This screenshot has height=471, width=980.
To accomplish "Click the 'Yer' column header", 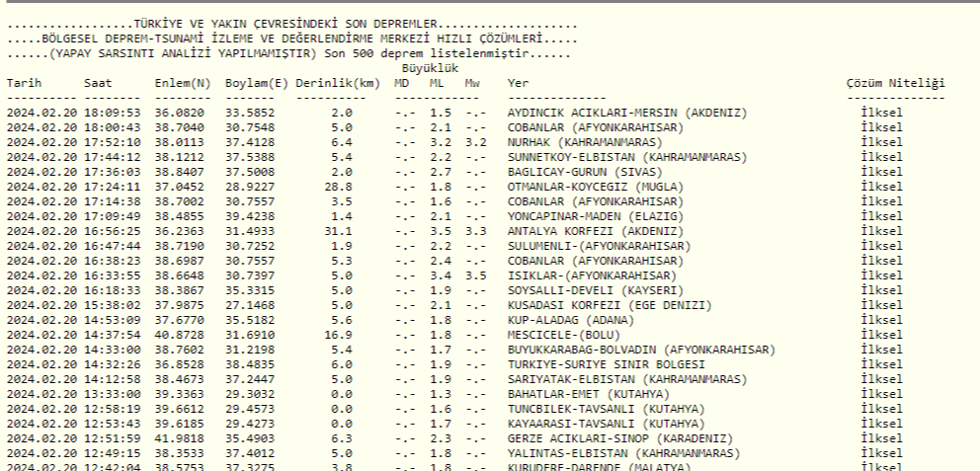I will point(518,85).
